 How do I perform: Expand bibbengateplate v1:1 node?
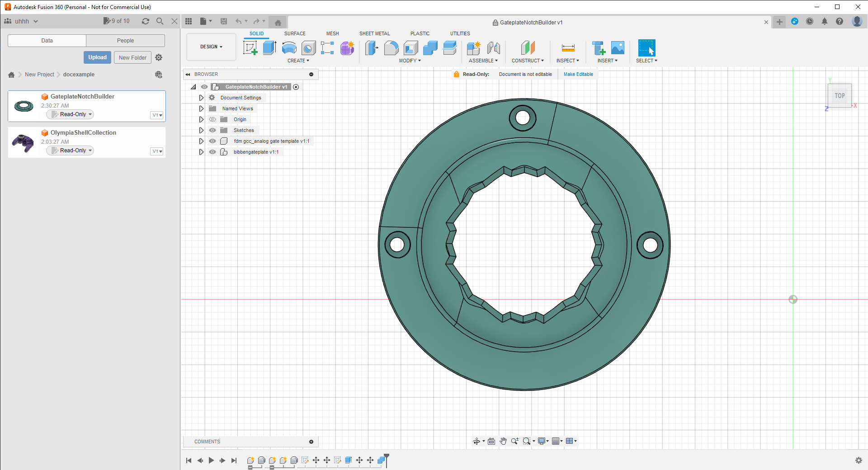click(x=201, y=152)
